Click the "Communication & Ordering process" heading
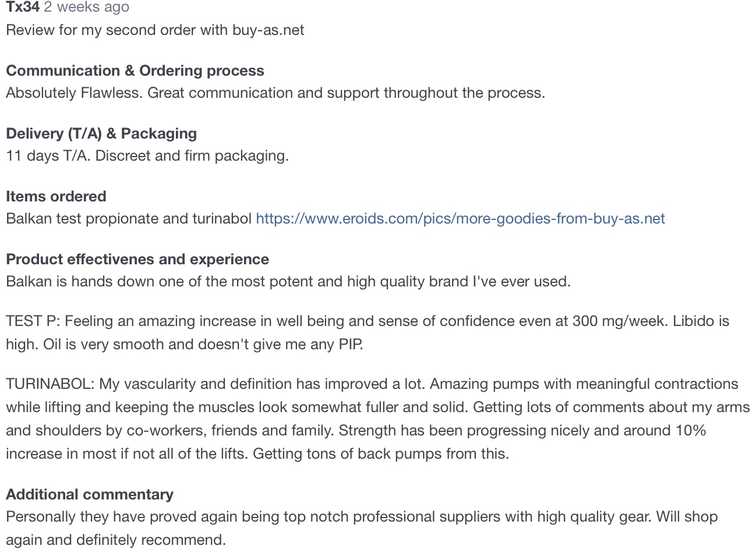The image size is (756, 553). coord(135,71)
